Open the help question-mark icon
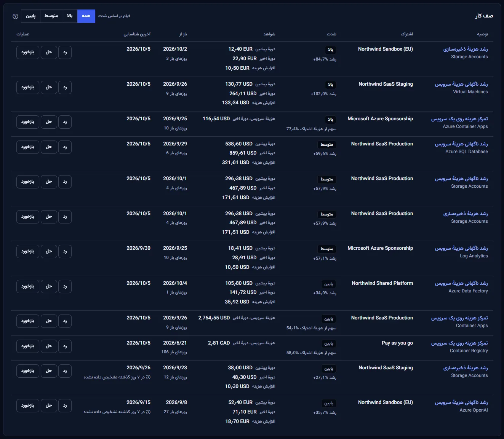Viewport: 504px width, 439px height. pos(16,16)
